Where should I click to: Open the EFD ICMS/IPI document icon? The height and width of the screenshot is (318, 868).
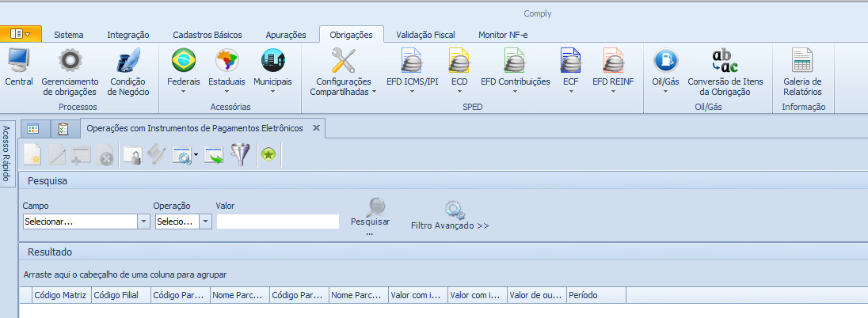click(x=412, y=62)
